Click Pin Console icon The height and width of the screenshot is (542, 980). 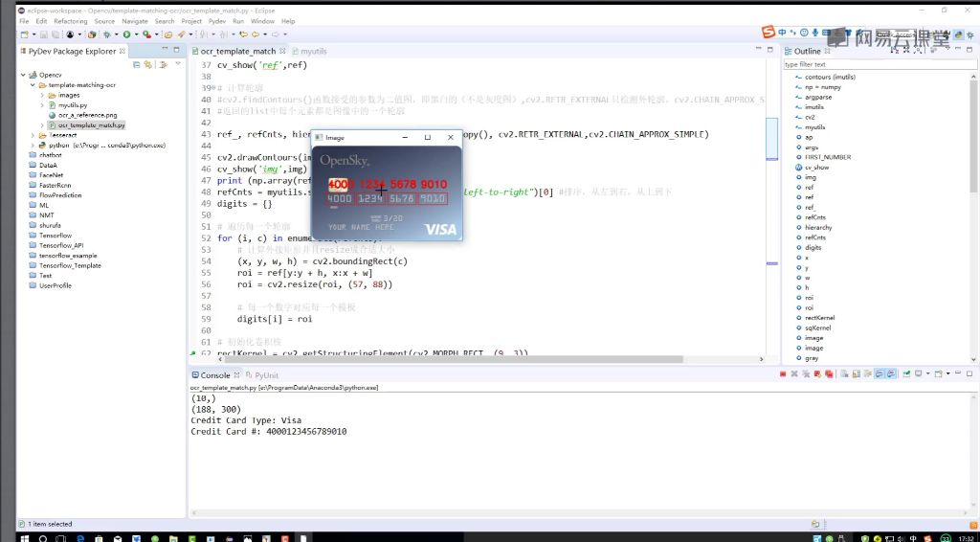click(x=906, y=373)
